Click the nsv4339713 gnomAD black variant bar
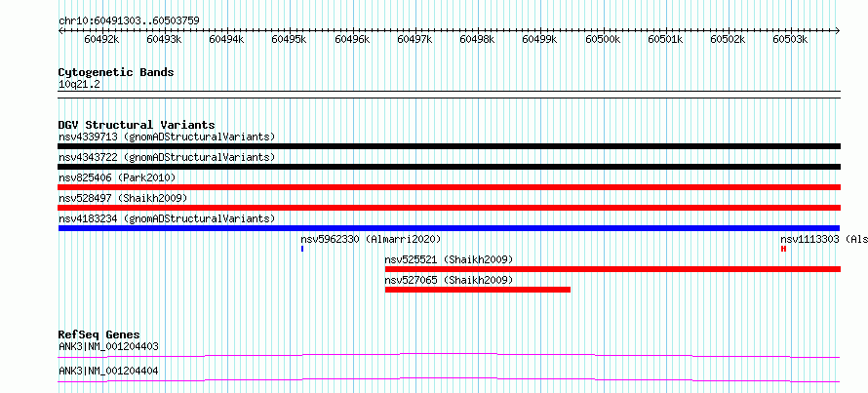This screenshot has width=868, height=393. pyautogui.click(x=449, y=146)
